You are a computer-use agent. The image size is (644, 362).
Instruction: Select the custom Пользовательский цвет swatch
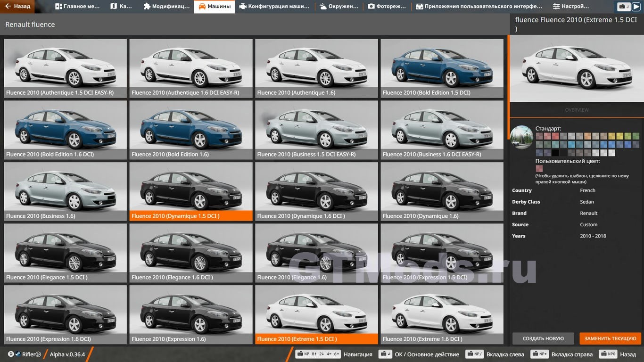coord(539,169)
